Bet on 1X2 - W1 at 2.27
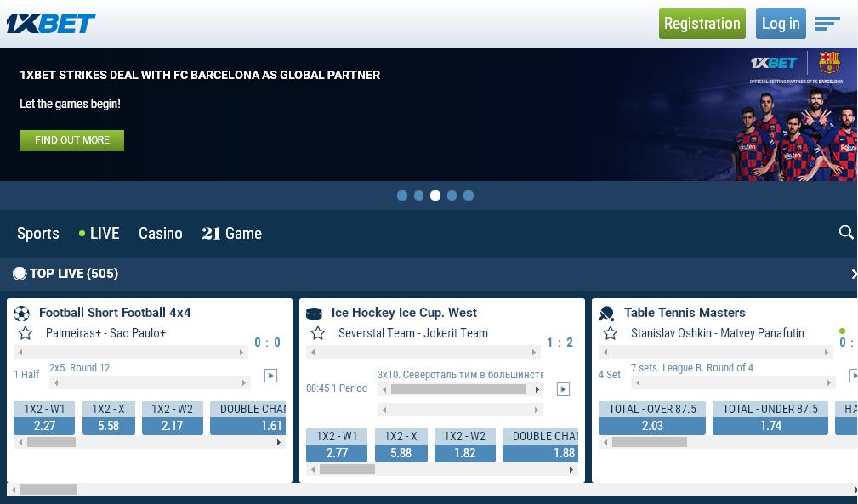Image resolution: width=858 pixels, height=504 pixels. click(44, 418)
